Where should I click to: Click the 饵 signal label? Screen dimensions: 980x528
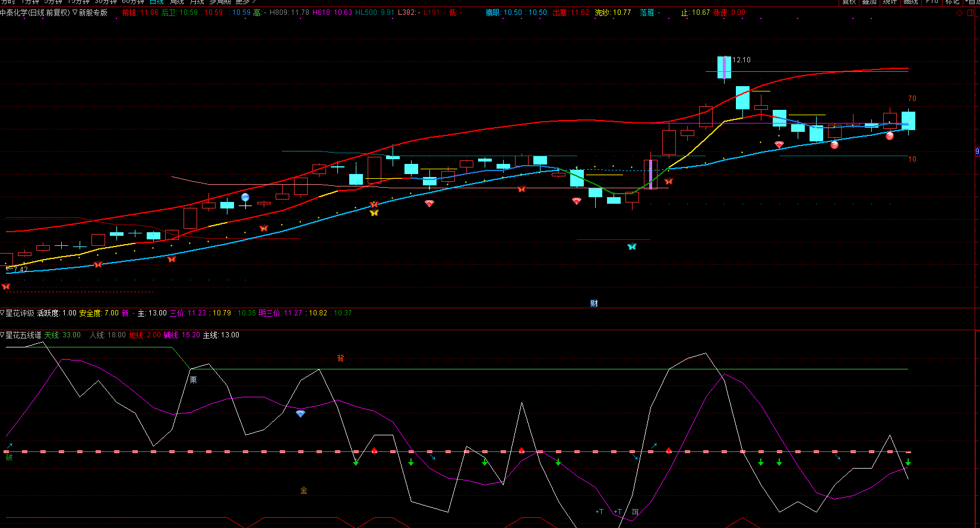(x=635, y=511)
